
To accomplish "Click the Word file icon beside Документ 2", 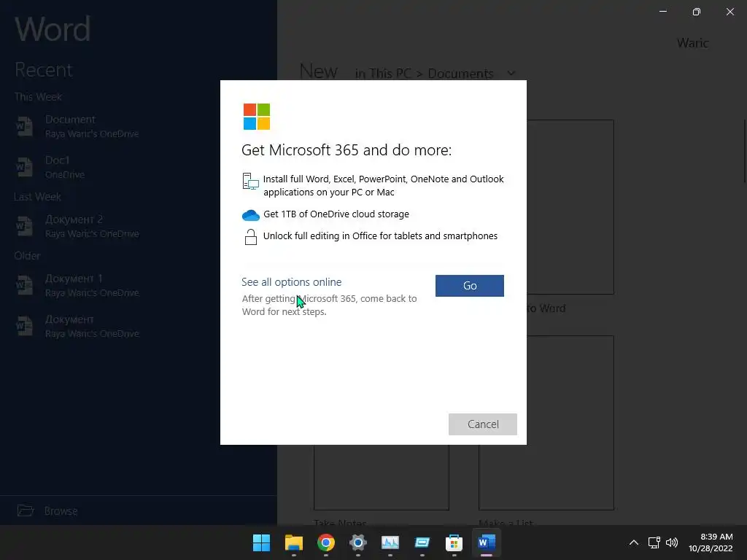I will pyautogui.click(x=24, y=226).
